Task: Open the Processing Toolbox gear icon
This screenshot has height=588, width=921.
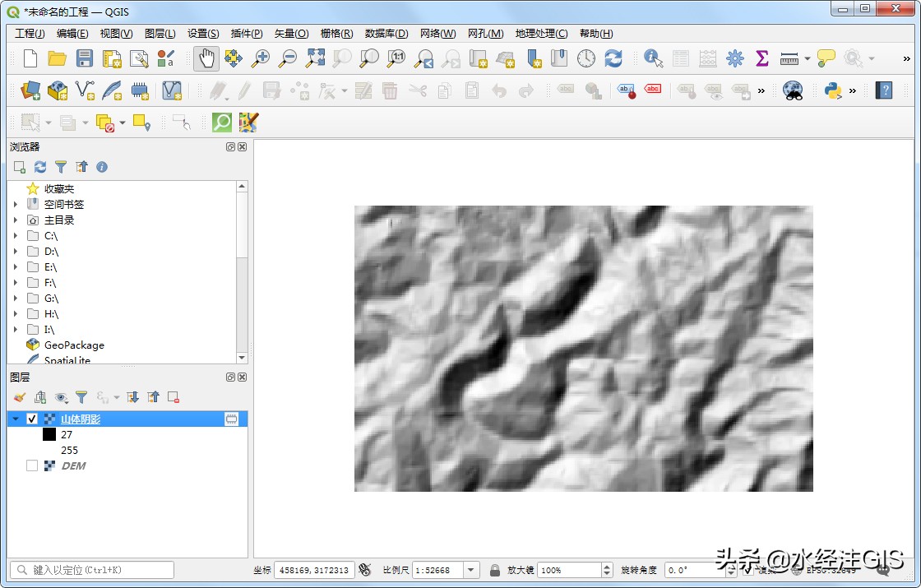Action: (x=735, y=58)
